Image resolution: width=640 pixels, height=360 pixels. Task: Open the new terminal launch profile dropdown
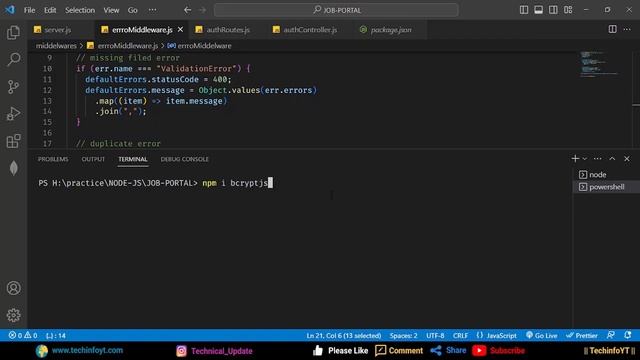tap(584, 159)
